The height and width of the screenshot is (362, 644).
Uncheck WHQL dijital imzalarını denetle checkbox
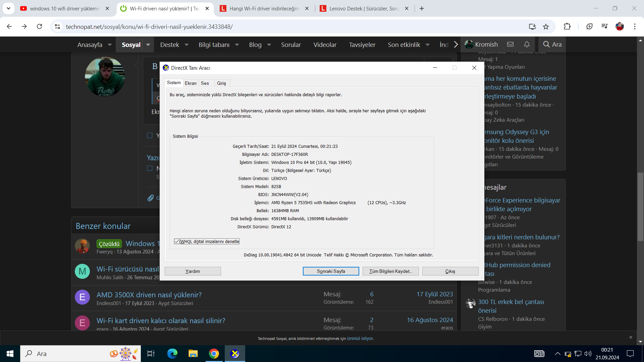(177, 241)
